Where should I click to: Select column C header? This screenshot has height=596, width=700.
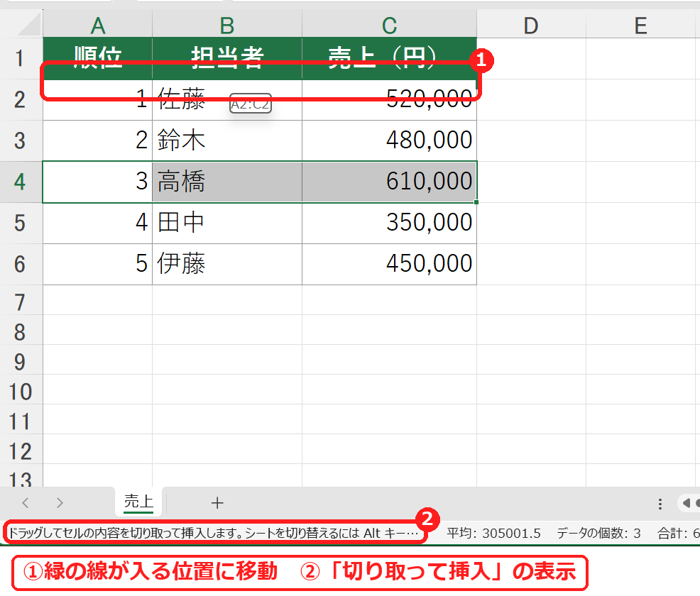[x=389, y=26]
